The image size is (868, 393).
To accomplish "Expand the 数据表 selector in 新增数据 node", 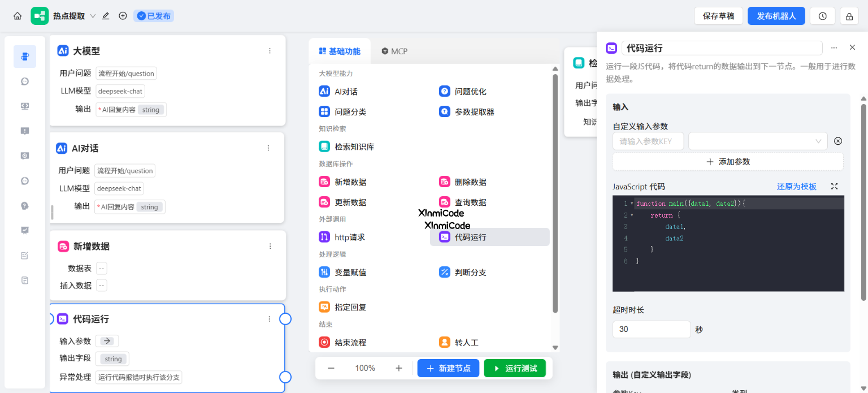I will tap(101, 268).
